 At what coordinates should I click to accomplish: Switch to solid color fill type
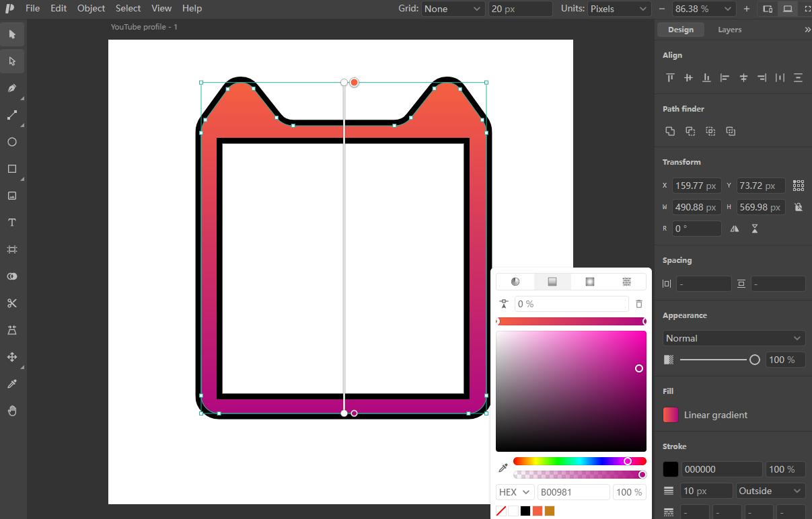[x=515, y=282]
